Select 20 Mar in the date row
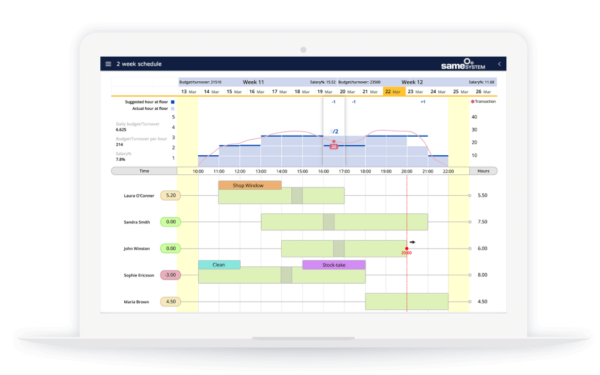 click(347, 92)
